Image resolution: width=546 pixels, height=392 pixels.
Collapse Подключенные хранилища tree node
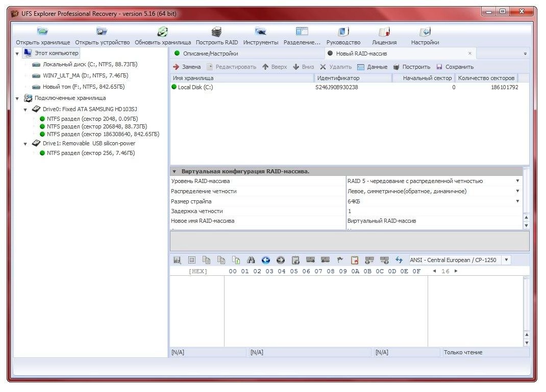[17, 99]
